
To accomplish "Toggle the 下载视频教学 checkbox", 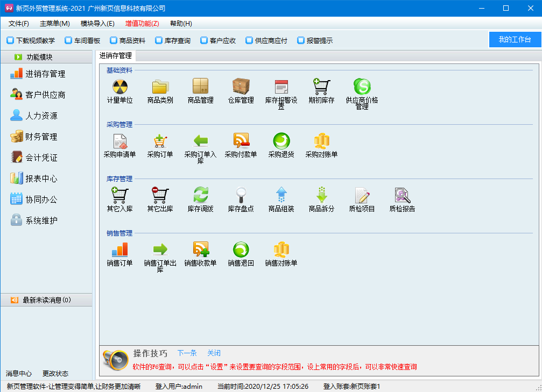I will point(10,40).
